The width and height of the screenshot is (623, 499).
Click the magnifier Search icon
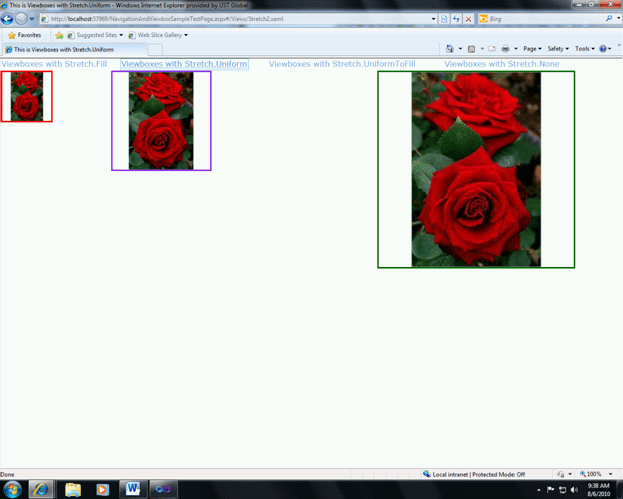[609, 18]
